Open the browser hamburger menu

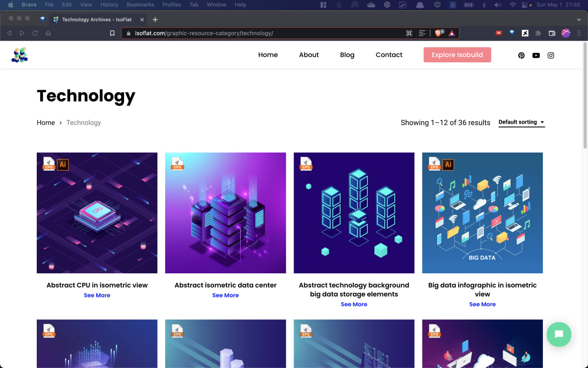[x=579, y=33]
